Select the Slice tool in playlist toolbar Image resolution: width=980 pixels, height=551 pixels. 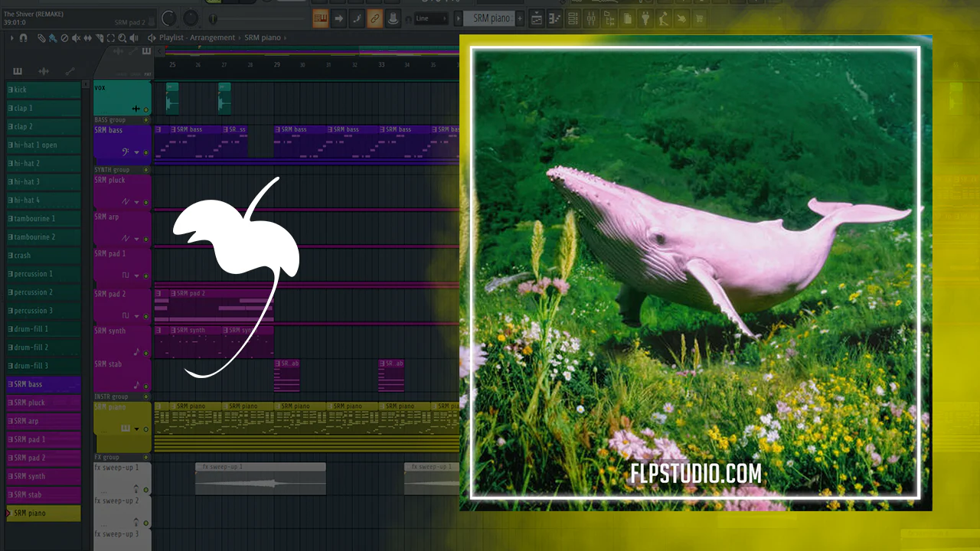(x=99, y=37)
